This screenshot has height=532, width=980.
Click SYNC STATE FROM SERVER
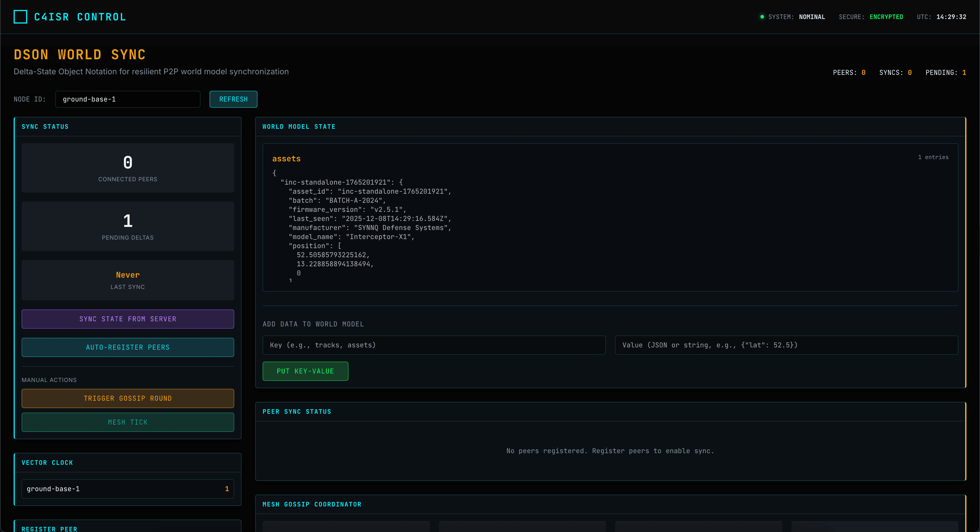point(128,319)
